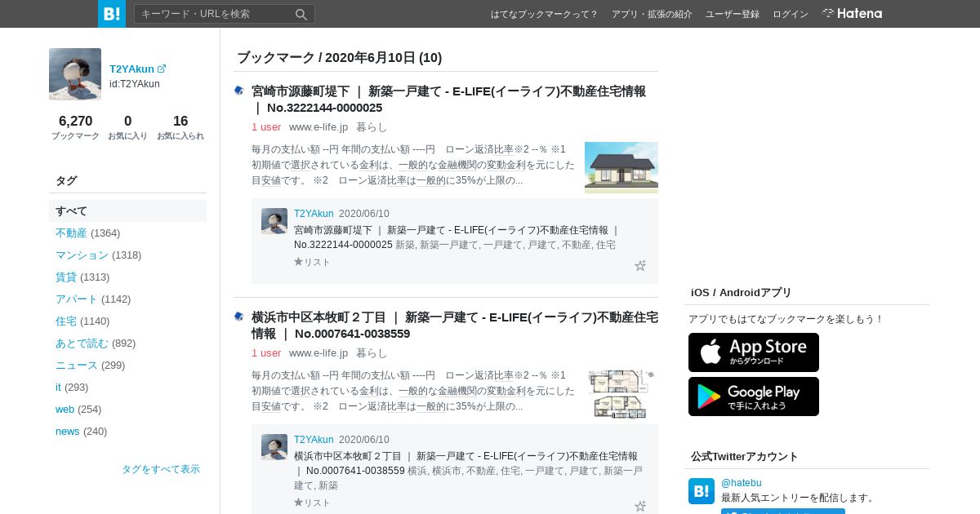Open T2YAkun profile name link

[x=131, y=69]
